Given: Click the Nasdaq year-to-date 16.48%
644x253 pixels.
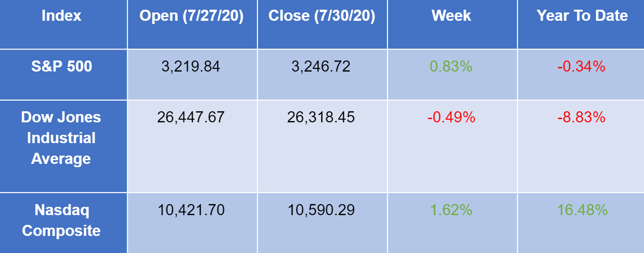Looking at the screenshot, I should 582,211.
